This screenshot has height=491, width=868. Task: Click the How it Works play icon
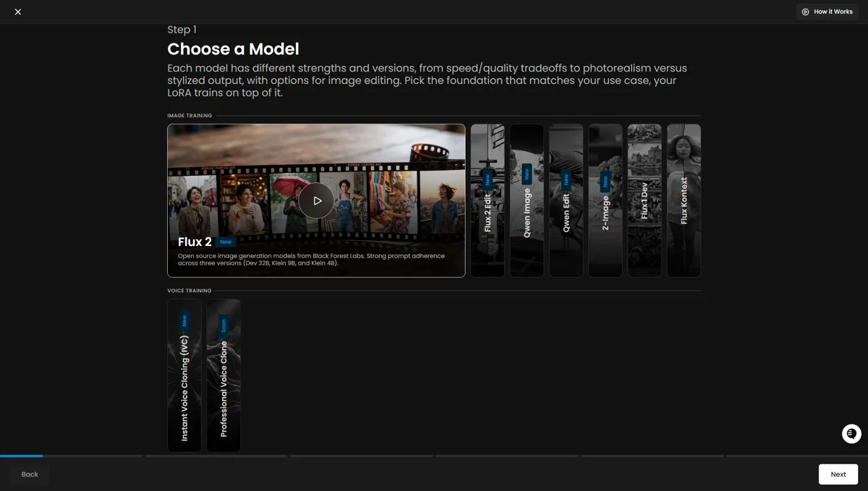[x=805, y=12]
